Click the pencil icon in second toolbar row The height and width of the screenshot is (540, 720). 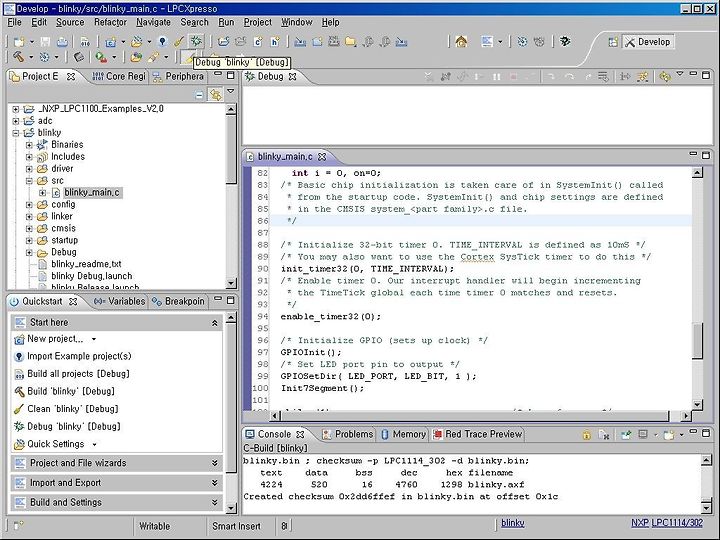coord(153,57)
